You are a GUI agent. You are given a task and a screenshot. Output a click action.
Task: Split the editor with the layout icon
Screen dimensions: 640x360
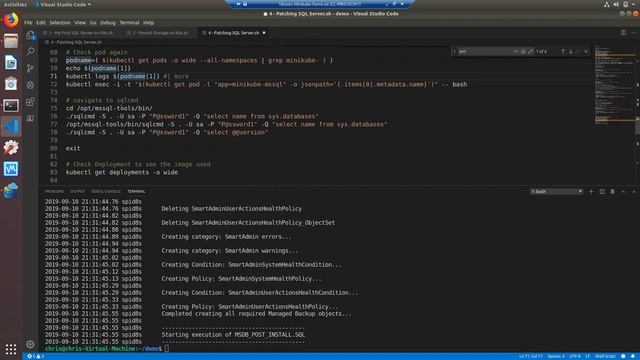(623, 33)
